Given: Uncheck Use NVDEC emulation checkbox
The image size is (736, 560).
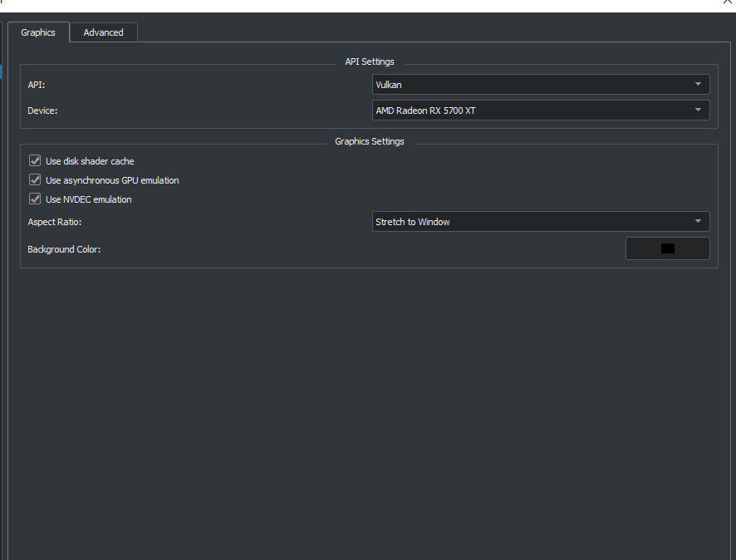Looking at the screenshot, I should (35, 199).
